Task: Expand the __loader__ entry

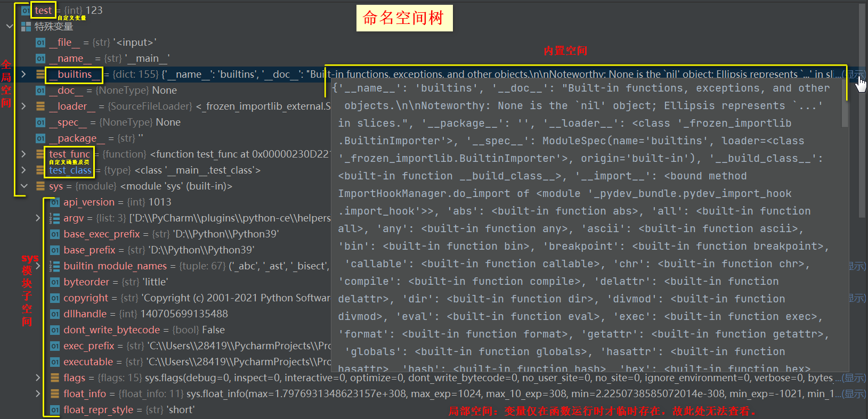Action: coord(24,106)
